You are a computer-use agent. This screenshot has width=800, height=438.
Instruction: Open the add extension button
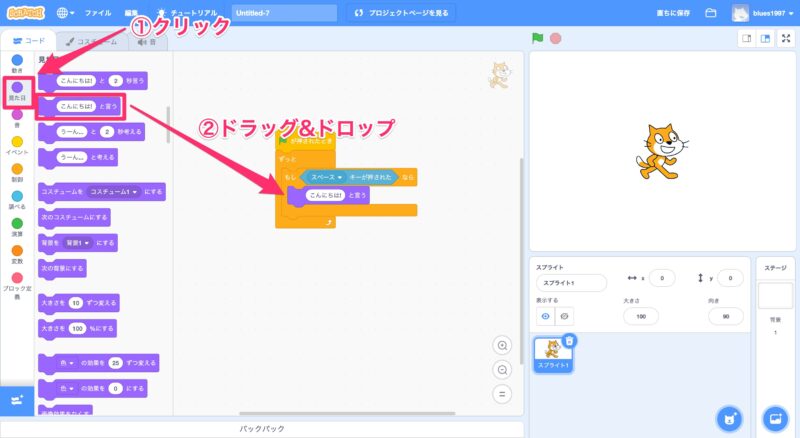16,400
